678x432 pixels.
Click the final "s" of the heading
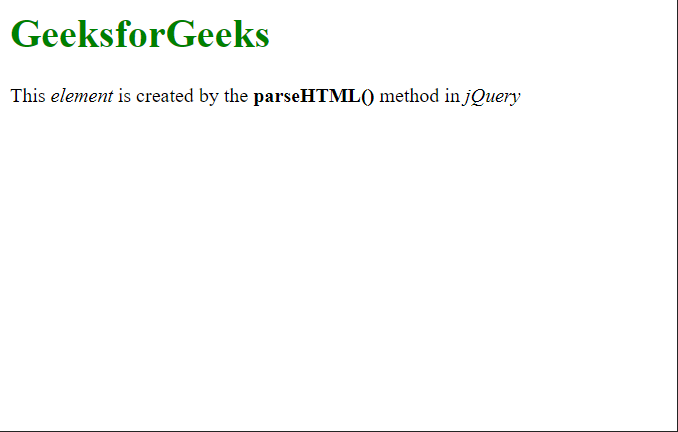point(262,39)
